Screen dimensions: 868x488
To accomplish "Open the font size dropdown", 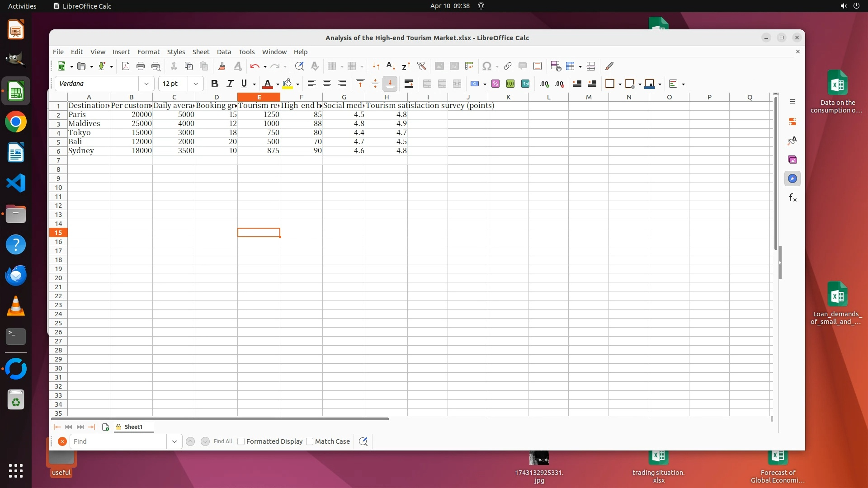I will tap(195, 84).
